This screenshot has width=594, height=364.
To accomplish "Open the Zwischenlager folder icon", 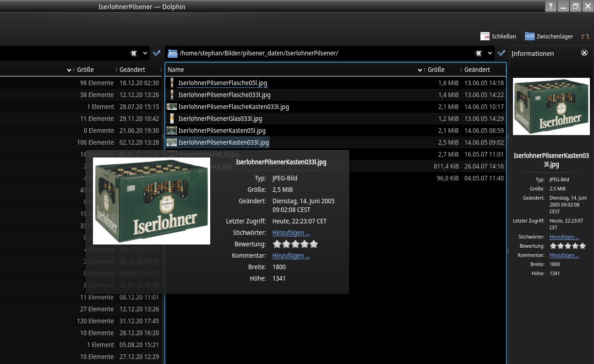I will point(530,36).
